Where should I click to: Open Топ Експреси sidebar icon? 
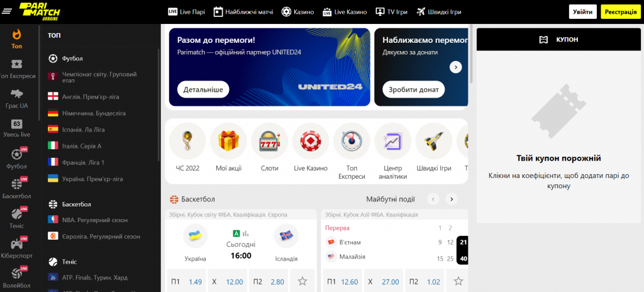click(17, 64)
